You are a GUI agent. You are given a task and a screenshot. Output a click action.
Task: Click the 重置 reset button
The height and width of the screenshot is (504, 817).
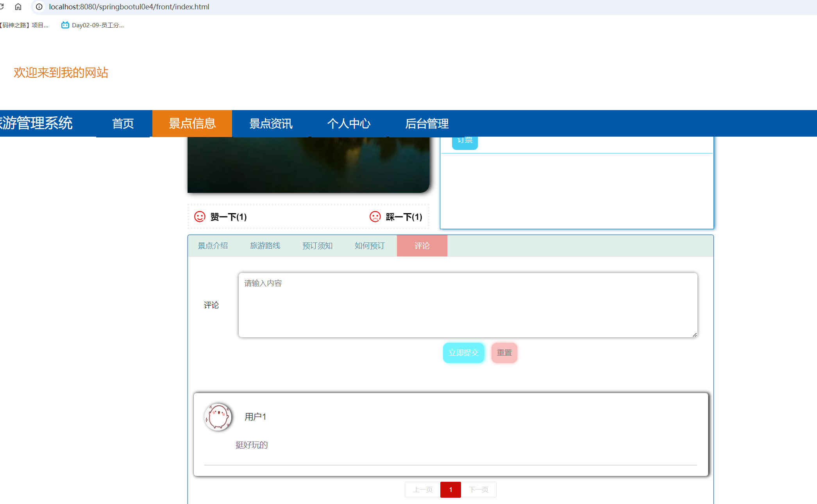click(x=504, y=353)
